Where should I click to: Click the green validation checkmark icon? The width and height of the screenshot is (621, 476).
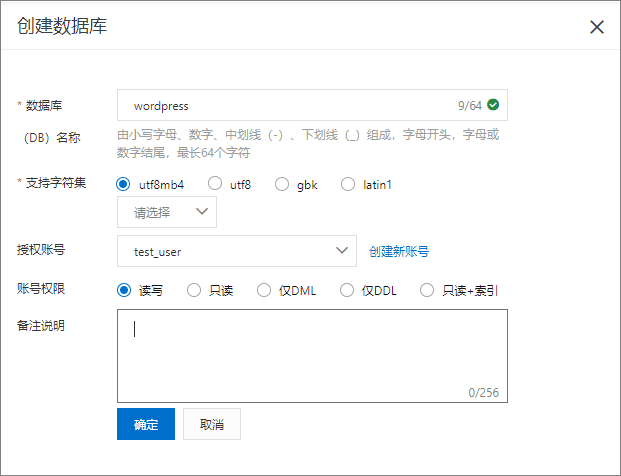pyautogui.click(x=493, y=105)
